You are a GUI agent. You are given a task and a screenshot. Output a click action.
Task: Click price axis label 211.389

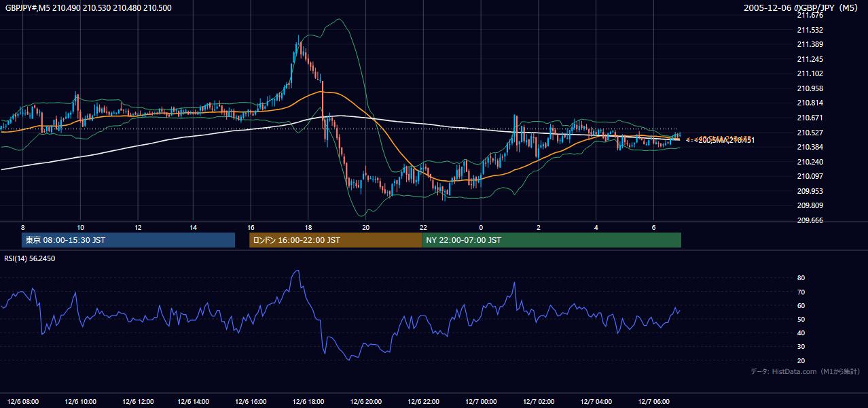click(810, 44)
